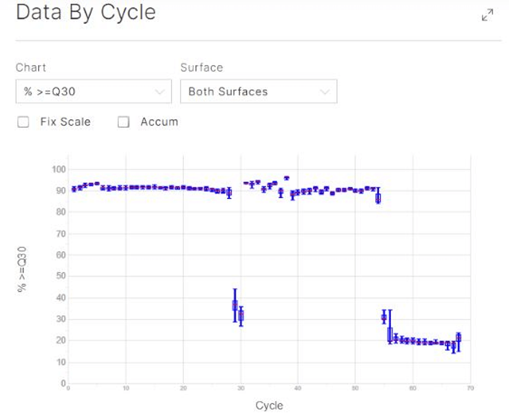
Task: Click the Chart field label
Action: (x=31, y=67)
